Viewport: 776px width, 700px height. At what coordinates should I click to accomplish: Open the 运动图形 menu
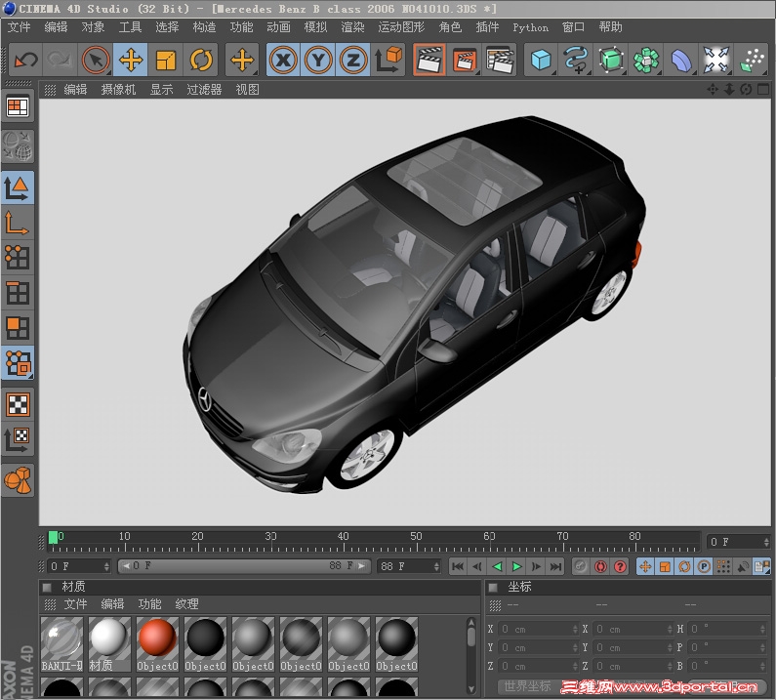[x=401, y=27]
